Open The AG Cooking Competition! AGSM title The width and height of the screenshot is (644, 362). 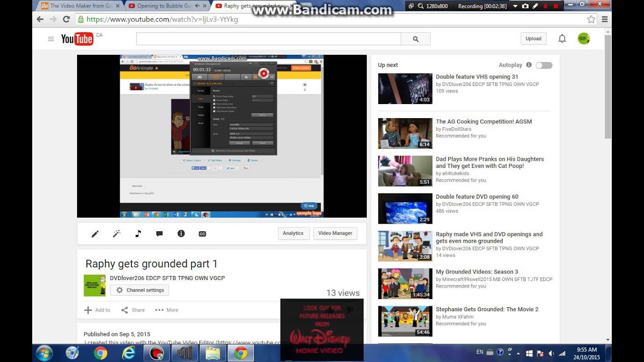point(484,122)
